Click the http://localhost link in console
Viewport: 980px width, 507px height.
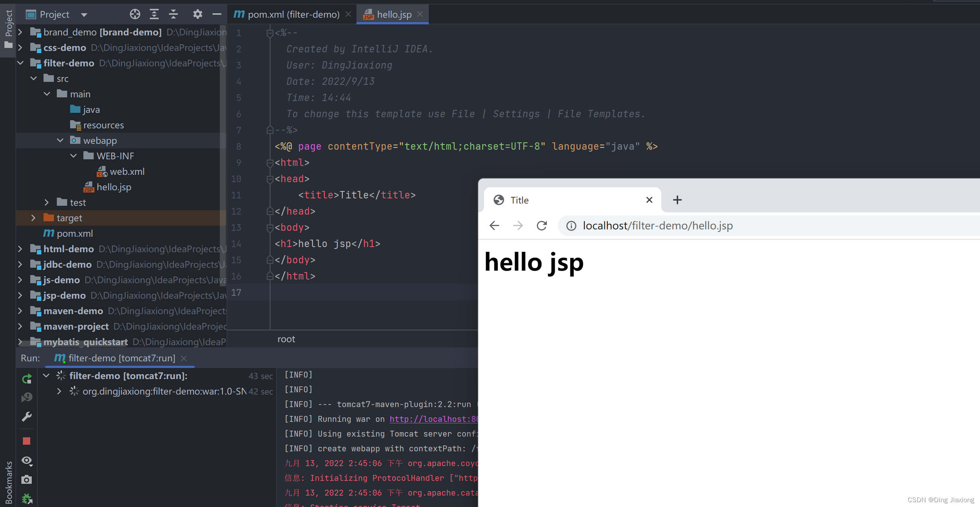pyautogui.click(x=433, y=419)
